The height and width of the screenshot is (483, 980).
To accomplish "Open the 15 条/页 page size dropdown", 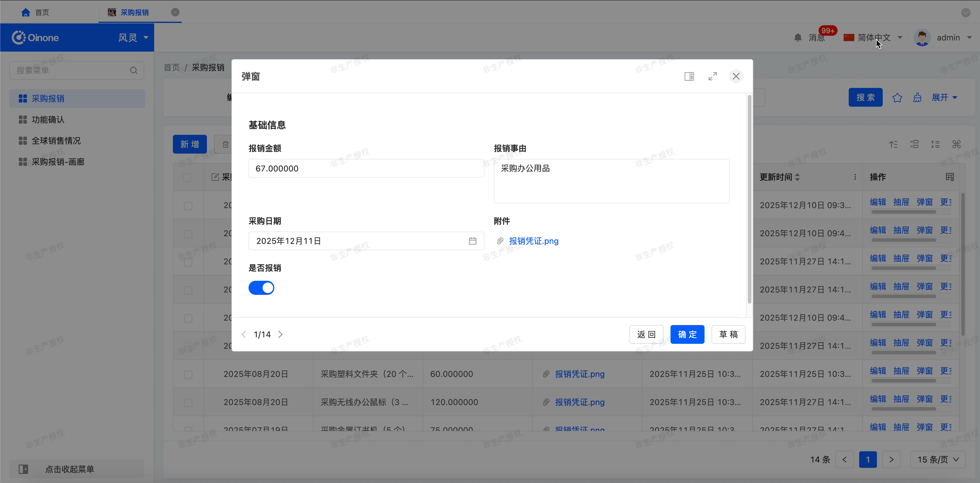I will tap(938, 460).
